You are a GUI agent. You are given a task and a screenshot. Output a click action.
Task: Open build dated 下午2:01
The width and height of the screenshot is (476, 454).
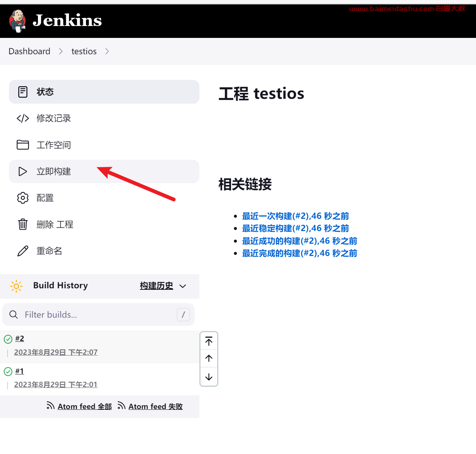tap(56, 385)
